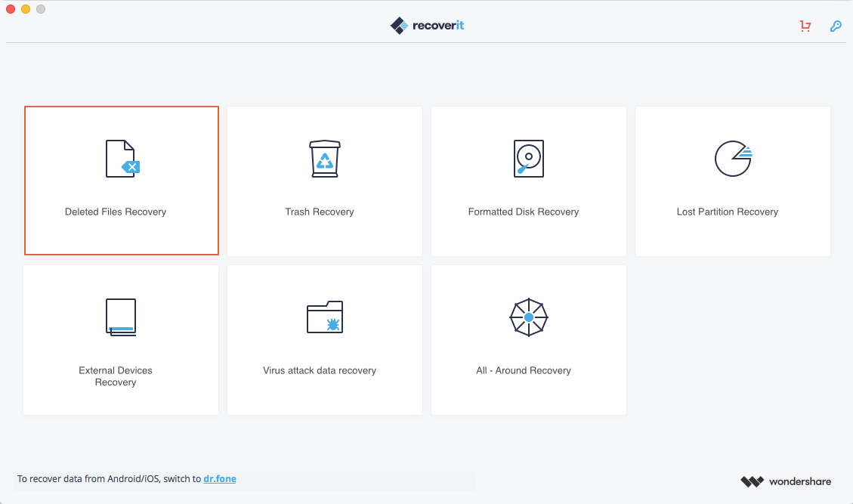Select the "Lost Partition Recovery" label
Viewport: 853px width, 504px height.
tap(728, 212)
